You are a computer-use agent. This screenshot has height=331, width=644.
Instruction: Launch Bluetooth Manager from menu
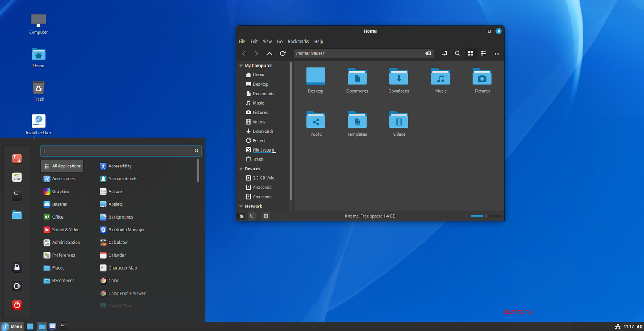(126, 230)
